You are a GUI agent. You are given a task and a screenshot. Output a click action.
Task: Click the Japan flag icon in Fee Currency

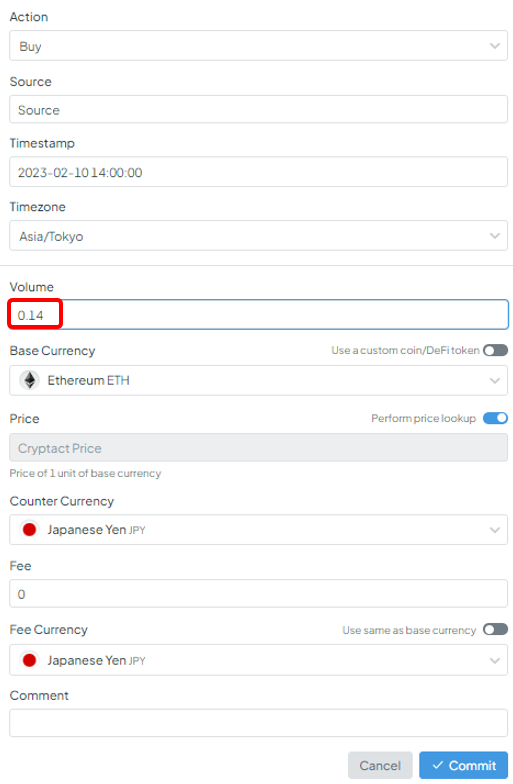pos(30,660)
